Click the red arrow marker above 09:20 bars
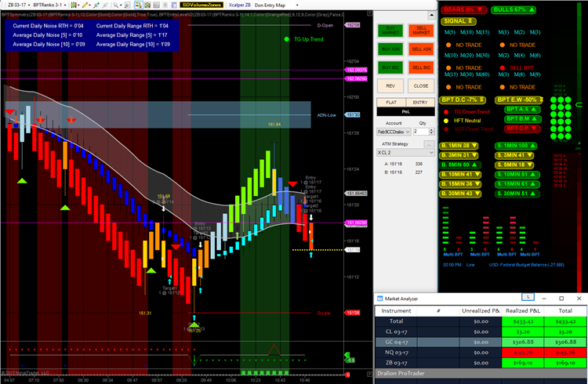 click(x=176, y=246)
